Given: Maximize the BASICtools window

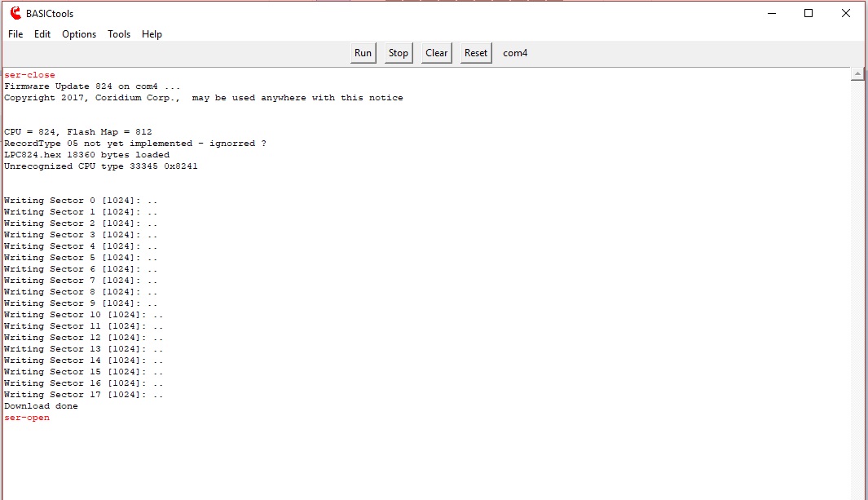Looking at the screenshot, I should pyautogui.click(x=809, y=13).
